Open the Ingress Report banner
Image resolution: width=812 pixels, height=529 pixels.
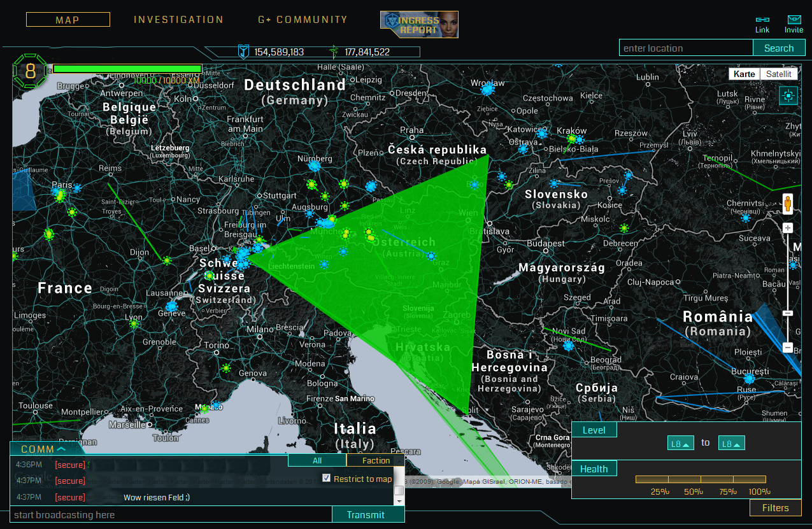click(x=419, y=24)
